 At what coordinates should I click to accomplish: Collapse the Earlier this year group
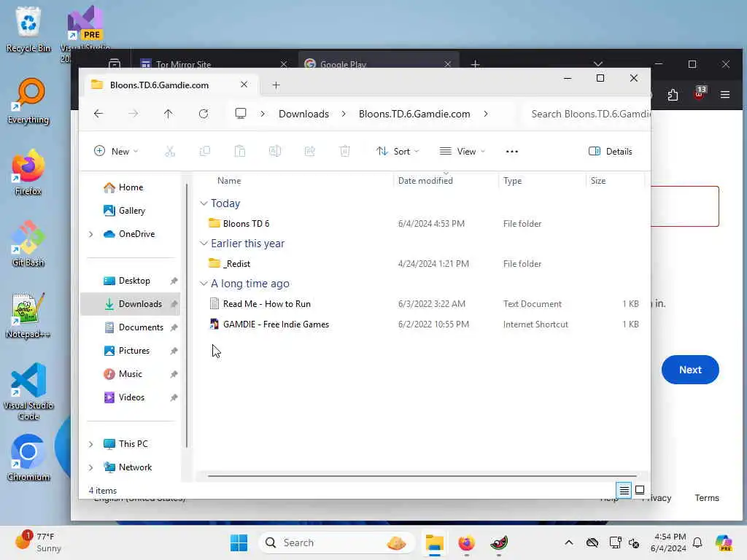coord(204,244)
